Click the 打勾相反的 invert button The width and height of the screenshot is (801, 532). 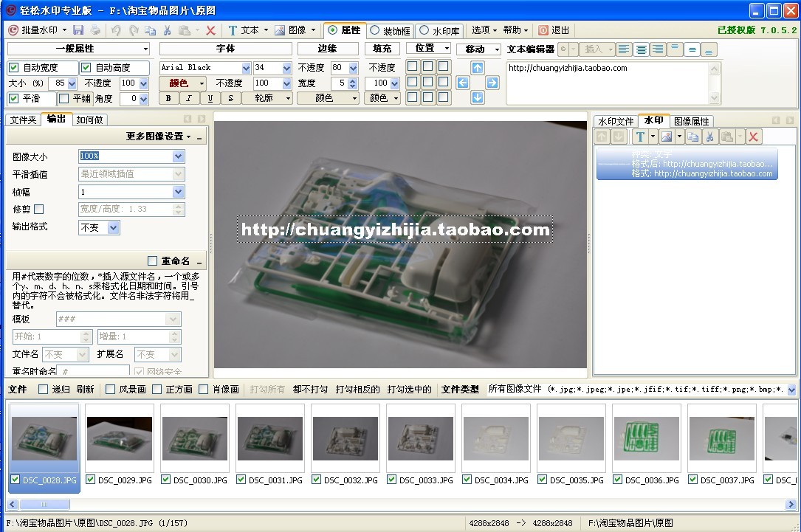click(357, 389)
